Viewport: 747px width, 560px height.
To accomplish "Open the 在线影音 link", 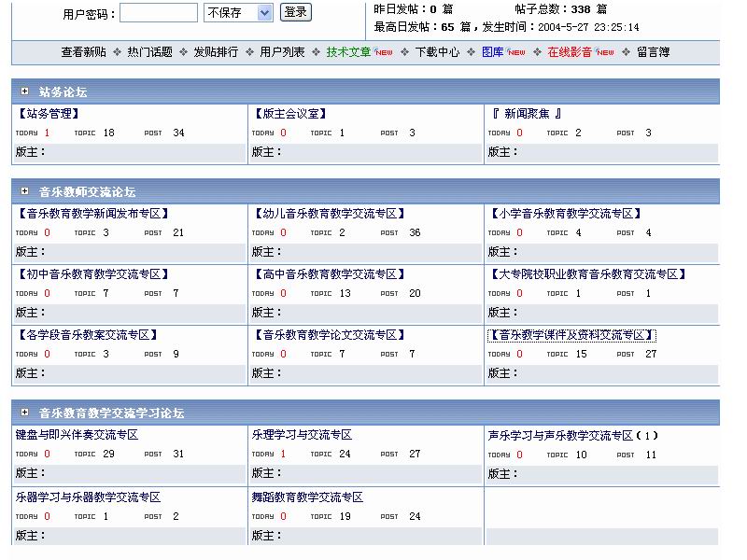I will pyautogui.click(x=570, y=52).
